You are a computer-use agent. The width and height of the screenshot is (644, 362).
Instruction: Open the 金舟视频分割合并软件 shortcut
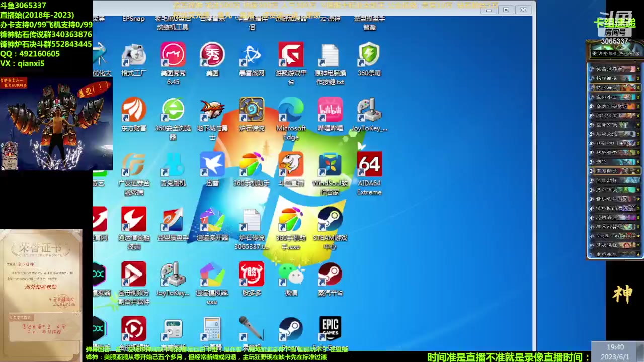(133, 283)
